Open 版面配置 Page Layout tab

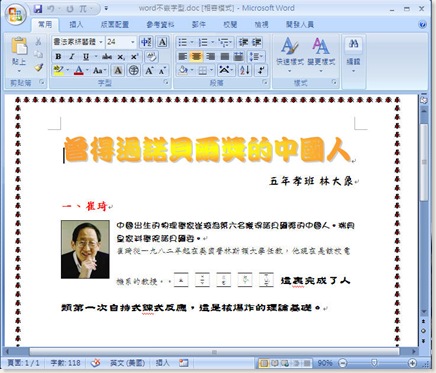point(114,24)
